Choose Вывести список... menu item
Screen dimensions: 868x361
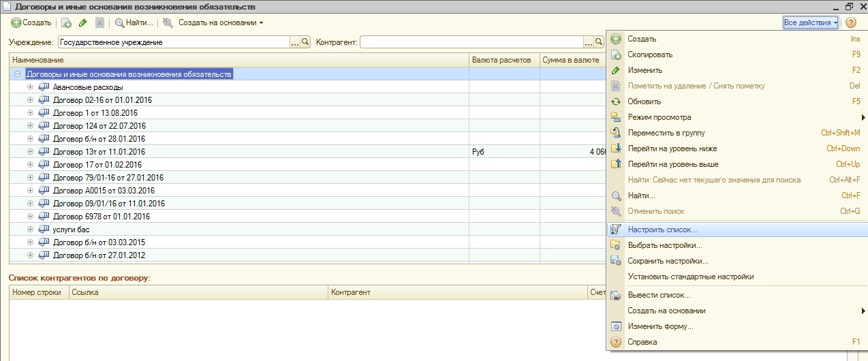tap(737, 295)
